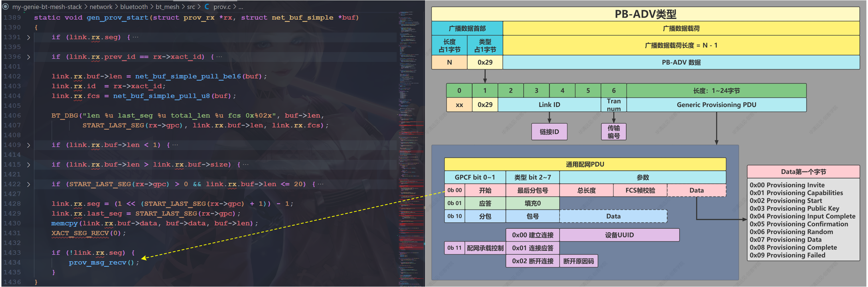Click line number 1428
The width and height of the screenshot is (868, 287).
(x=12, y=204)
